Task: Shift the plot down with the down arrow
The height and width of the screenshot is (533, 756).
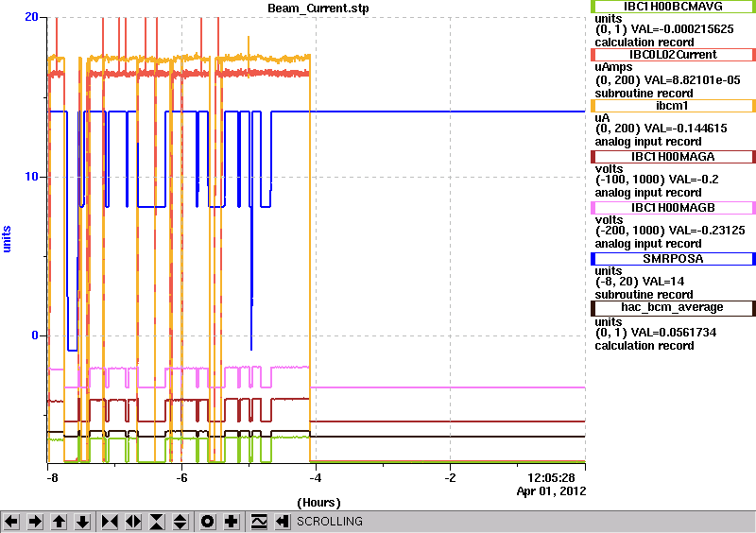Action: click(83, 522)
